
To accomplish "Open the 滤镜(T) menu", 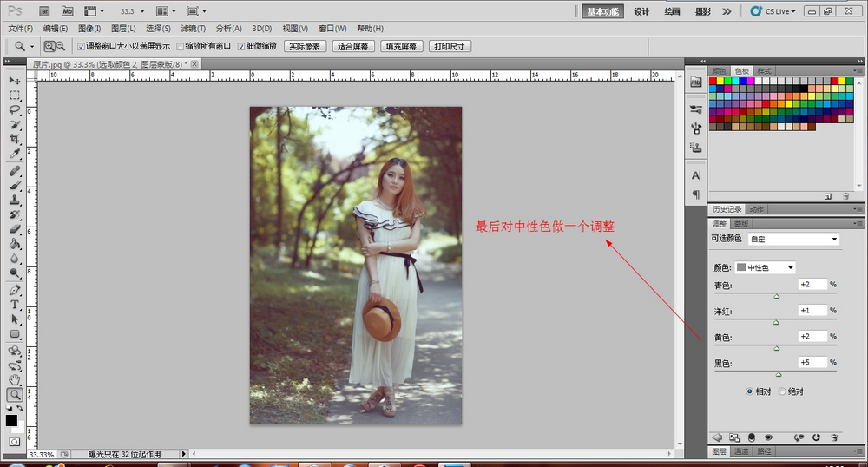I will pyautogui.click(x=193, y=29).
